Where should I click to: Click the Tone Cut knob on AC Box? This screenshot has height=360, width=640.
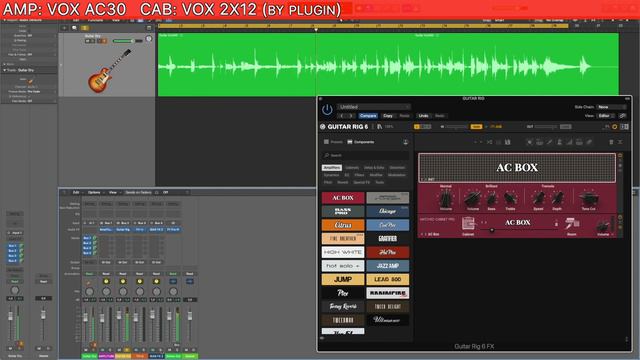coord(588,199)
